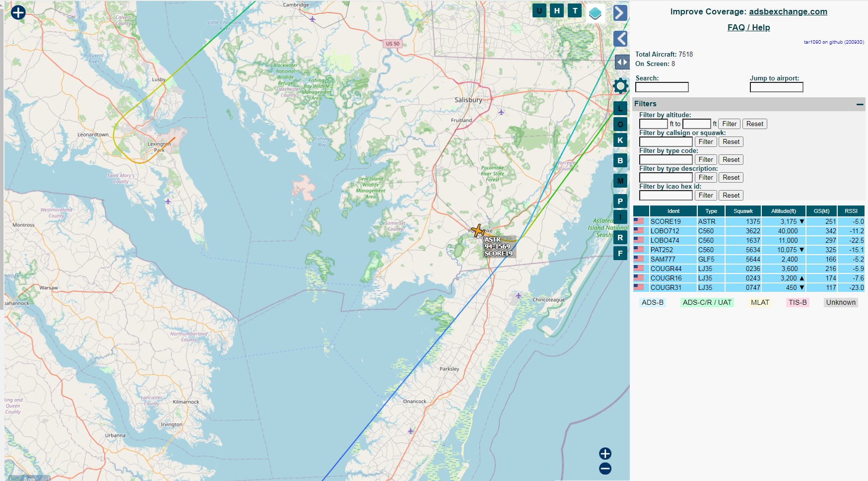Apply callsign or squawk Filter button
The height and width of the screenshot is (481, 868).
pyautogui.click(x=706, y=142)
